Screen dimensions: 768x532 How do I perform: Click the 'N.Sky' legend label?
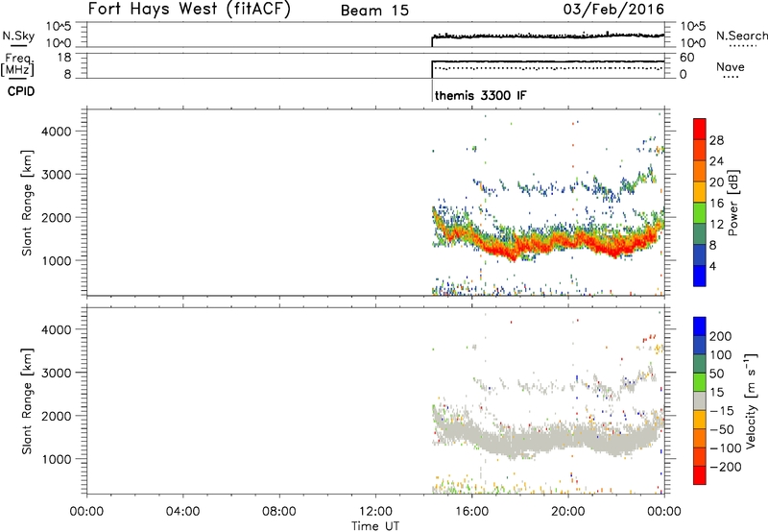point(18,36)
